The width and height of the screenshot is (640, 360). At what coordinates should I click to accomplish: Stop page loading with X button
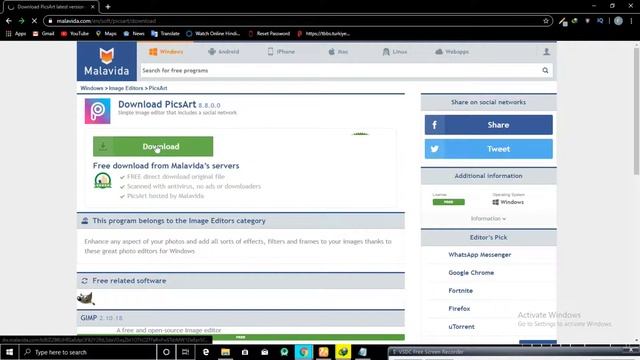coord(34,21)
